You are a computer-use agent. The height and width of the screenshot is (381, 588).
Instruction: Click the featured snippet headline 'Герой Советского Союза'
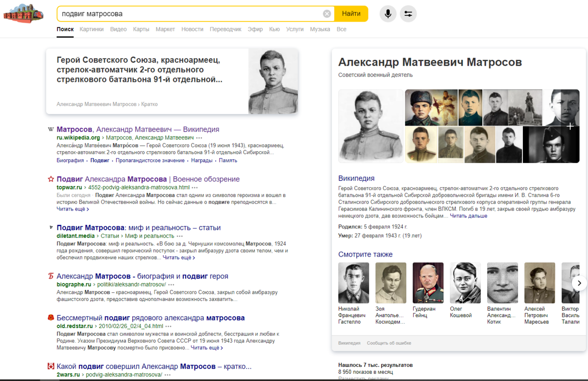pos(140,70)
